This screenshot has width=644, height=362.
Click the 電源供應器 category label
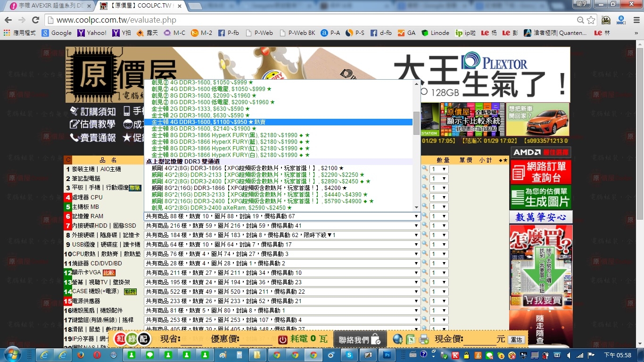86,301
